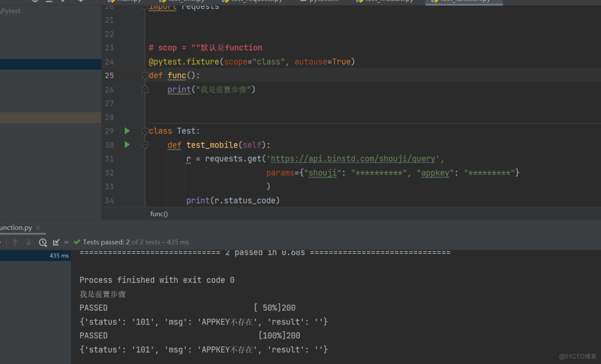Run test_mobile using the gutter play icon
This screenshot has height=364, width=601.
126,145
